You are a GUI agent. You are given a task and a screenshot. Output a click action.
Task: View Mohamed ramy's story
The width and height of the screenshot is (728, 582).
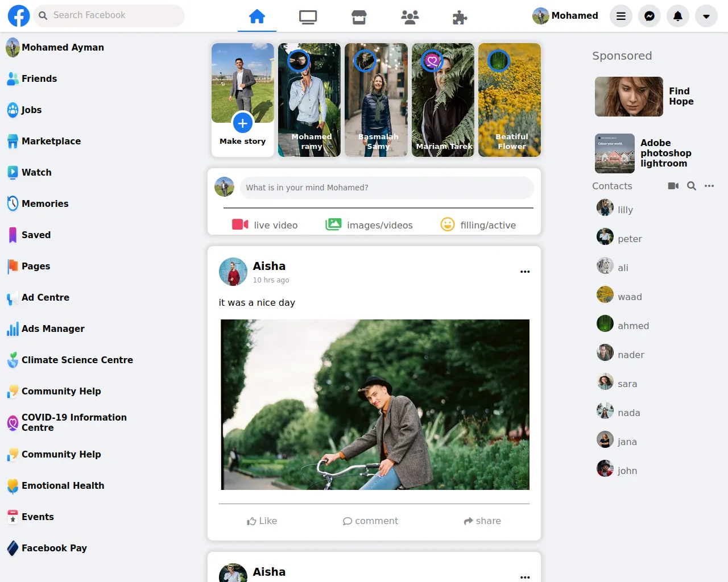pyautogui.click(x=309, y=100)
